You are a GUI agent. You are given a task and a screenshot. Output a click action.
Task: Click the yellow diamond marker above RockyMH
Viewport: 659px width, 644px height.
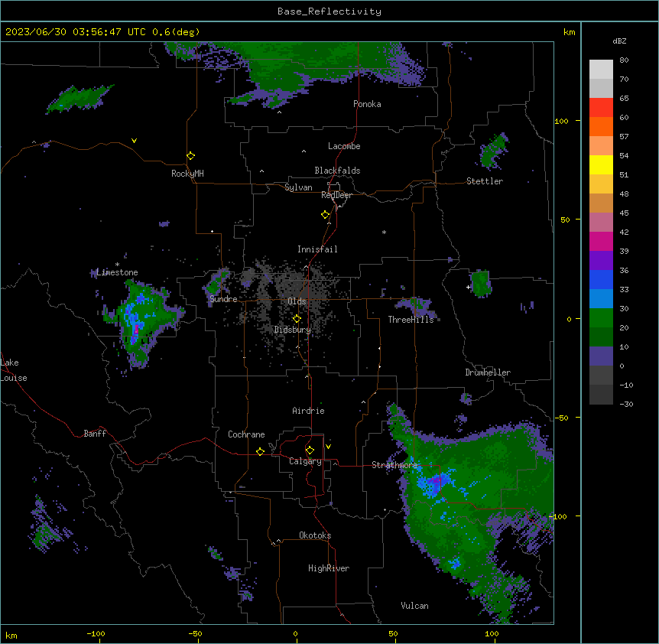point(191,156)
